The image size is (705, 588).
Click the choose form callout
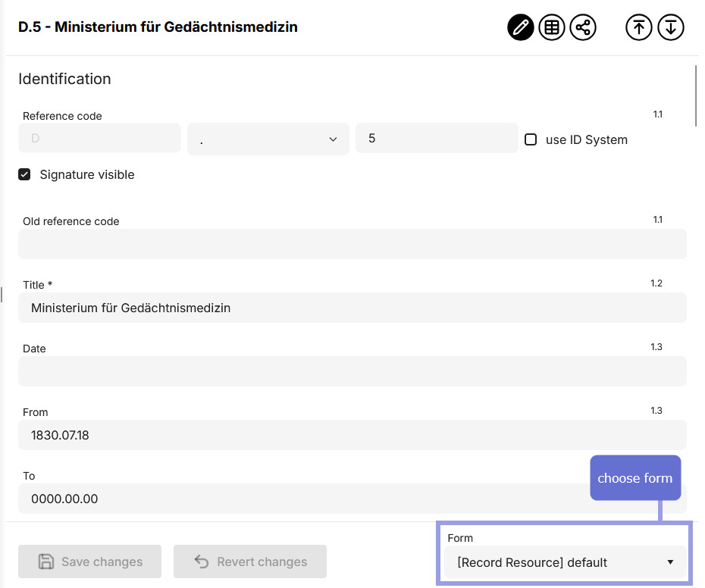(x=635, y=477)
